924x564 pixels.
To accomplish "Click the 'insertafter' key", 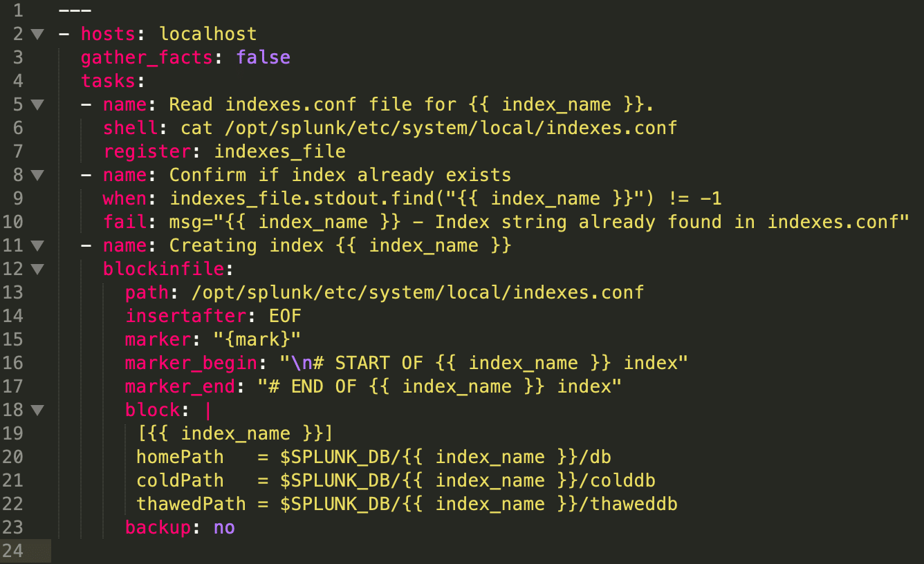I will point(186,316).
